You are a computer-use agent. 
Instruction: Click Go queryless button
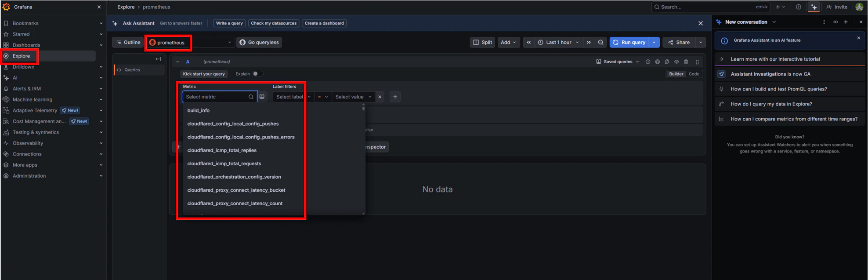(x=259, y=42)
